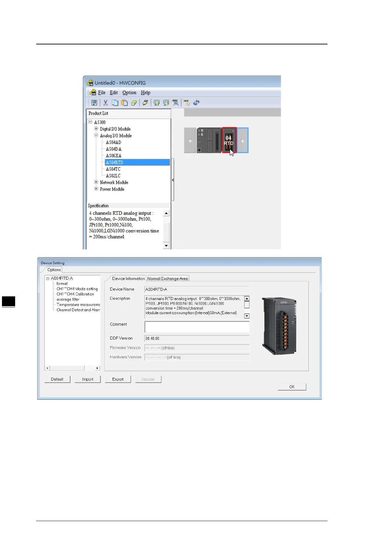Select AS04DA in Product List

[114, 149]
